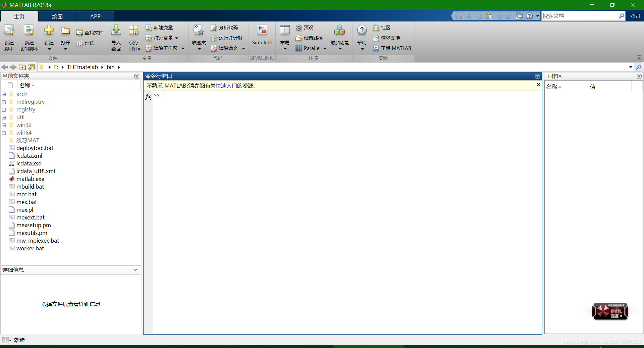
Task: Open the Clear Commands (清除命令) dropdown arrow
Action: click(x=244, y=48)
